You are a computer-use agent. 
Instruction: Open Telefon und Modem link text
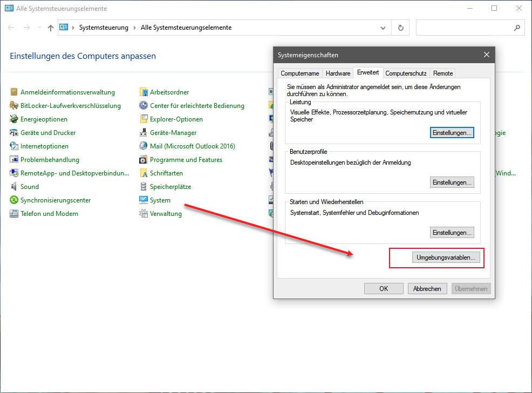coord(49,213)
